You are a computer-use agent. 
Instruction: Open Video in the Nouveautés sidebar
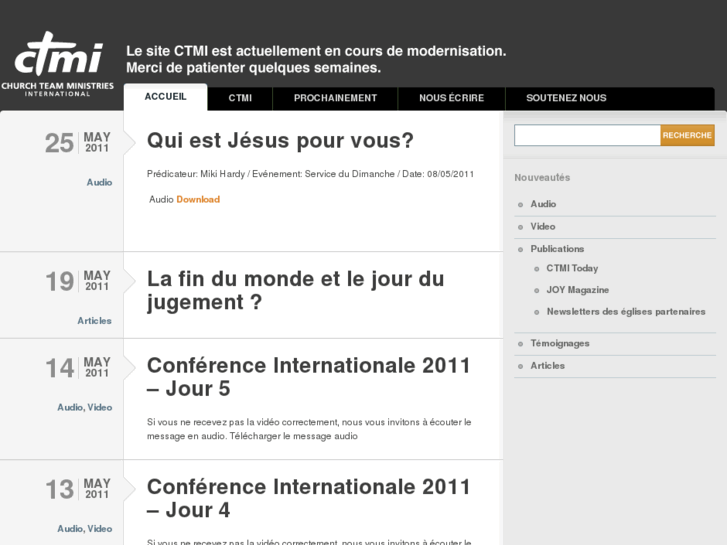point(542,226)
